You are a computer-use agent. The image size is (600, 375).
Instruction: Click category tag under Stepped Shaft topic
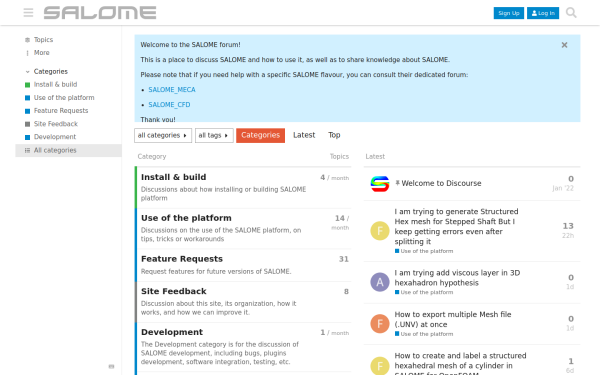pos(424,251)
